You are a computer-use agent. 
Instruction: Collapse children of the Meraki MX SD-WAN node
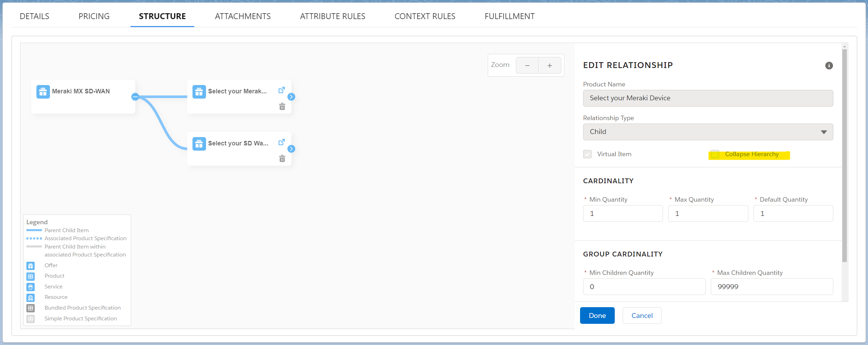(x=135, y=97)
